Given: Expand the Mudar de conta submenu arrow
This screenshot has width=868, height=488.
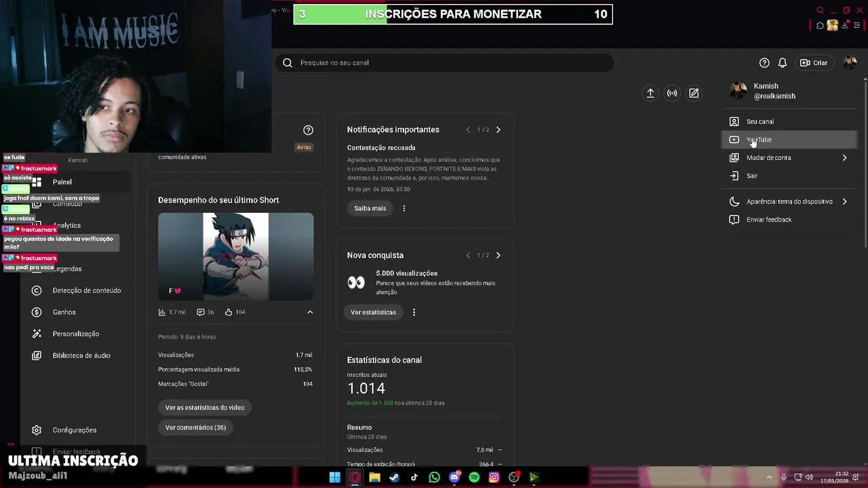Looking at the screenshot, I should point(844,157).
